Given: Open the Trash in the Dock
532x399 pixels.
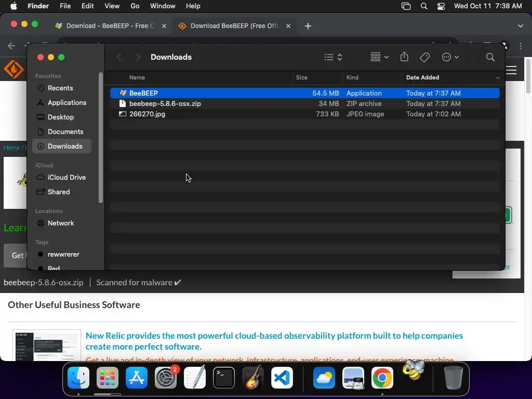Looking at the screenshot, I should point(454,378).
